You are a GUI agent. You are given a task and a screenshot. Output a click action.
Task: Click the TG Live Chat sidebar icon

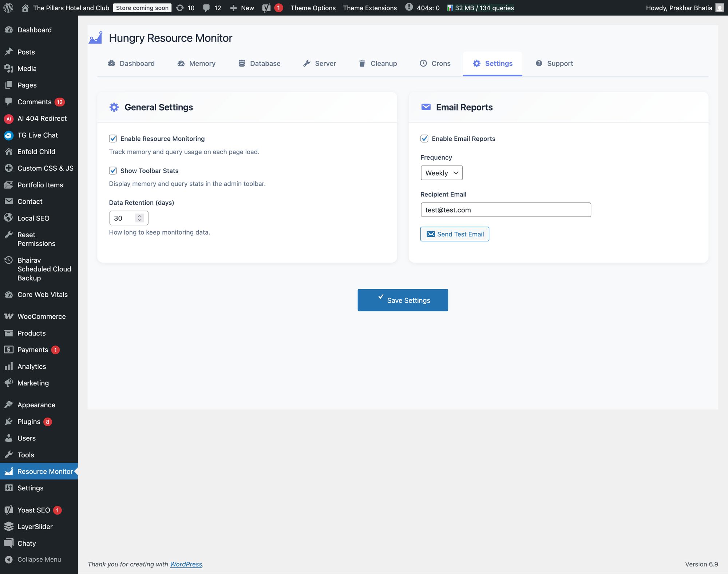9,135
